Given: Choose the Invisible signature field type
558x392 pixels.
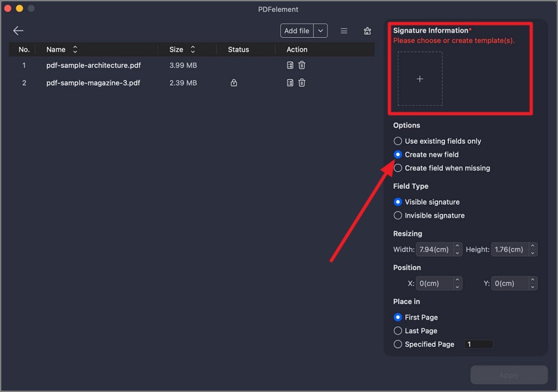Looking at the screenshot, I should coord(398,216).
